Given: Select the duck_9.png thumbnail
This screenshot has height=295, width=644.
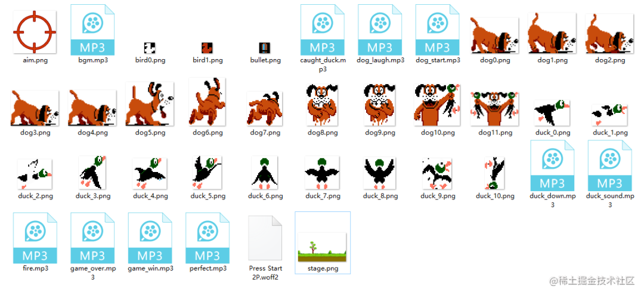Looking at the screenshot, I should 438,173.
